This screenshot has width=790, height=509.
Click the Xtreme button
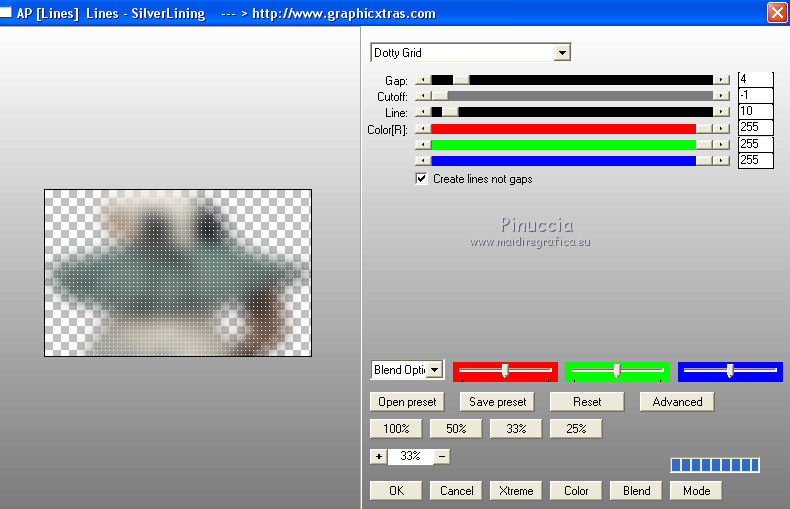pyautogui.click(x=516, y=491)
